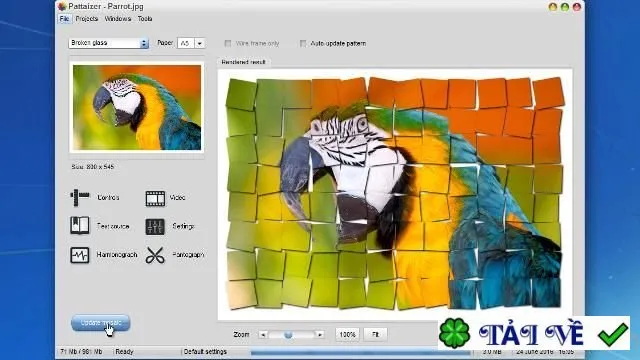Image resolution: width=640 pixels, height=360 pixels.
Task: Open the File menu
Action: click(x=64, y=19)
